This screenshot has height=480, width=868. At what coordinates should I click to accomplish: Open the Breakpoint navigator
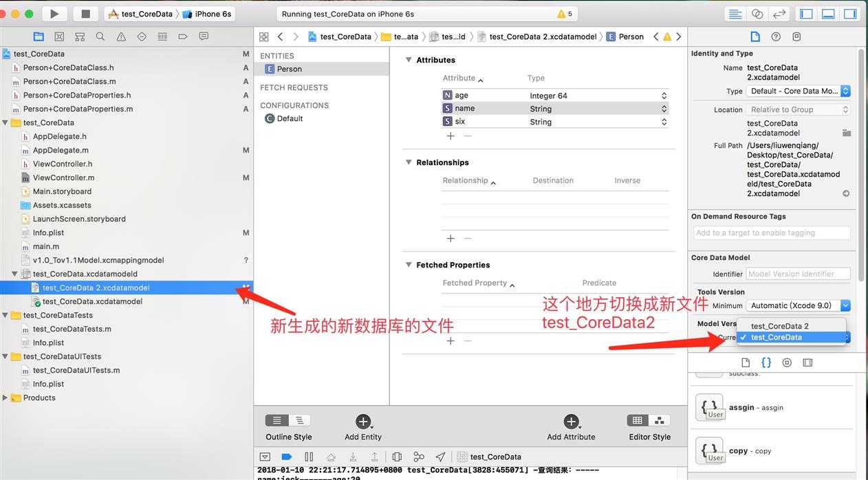point(183,36)
